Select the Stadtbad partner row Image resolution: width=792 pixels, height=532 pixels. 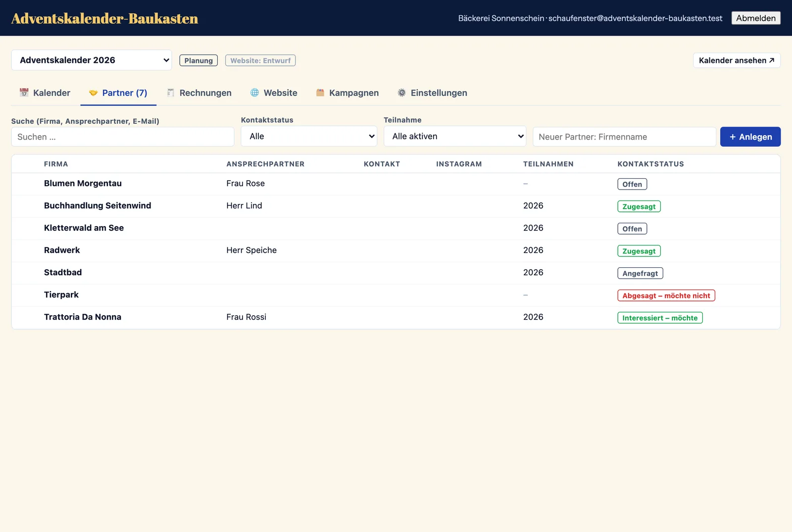(x=396, y=273)
